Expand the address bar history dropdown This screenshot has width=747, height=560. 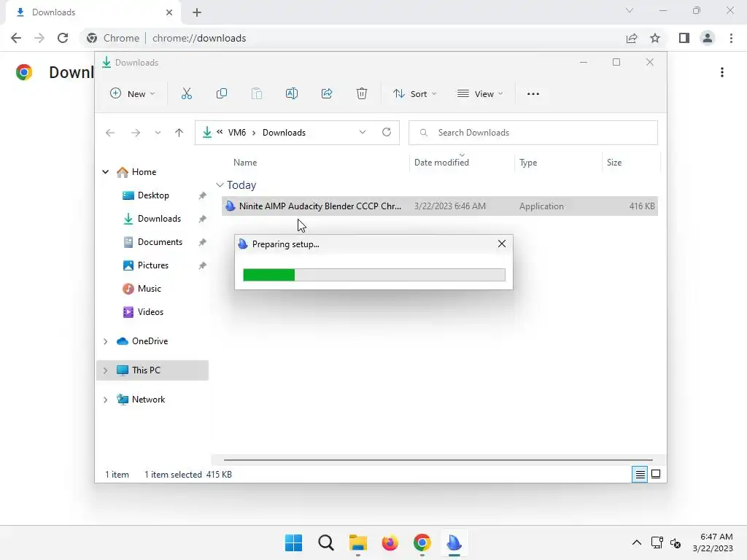363,133
